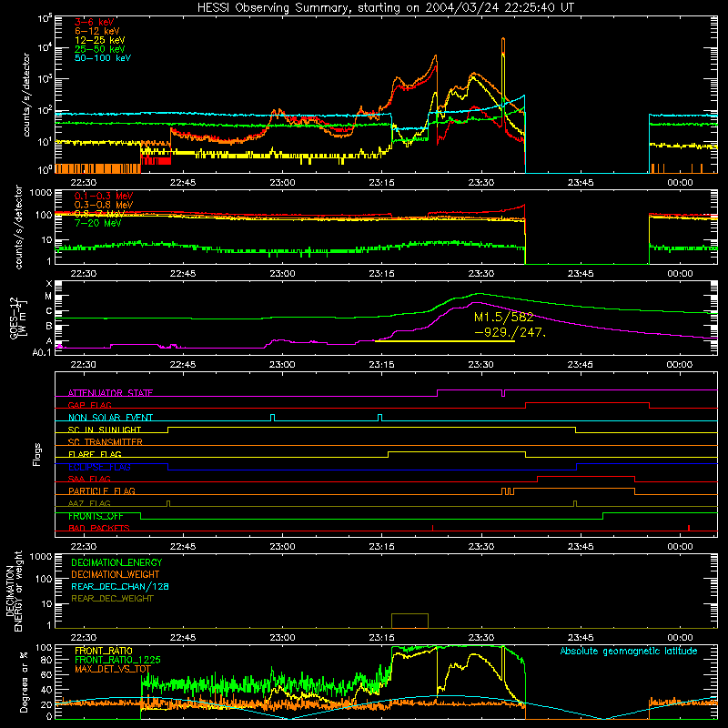Select the SAA_FLAG label
728x728 pixels.
click(89, 479)
